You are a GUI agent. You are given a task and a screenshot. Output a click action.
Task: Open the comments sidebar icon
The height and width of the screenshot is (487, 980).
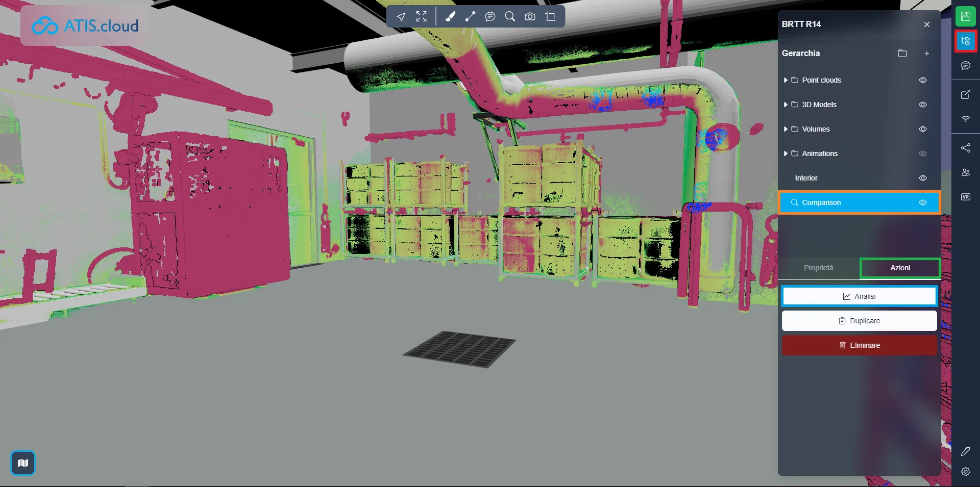pyautogui.click(x=965, y=65)
